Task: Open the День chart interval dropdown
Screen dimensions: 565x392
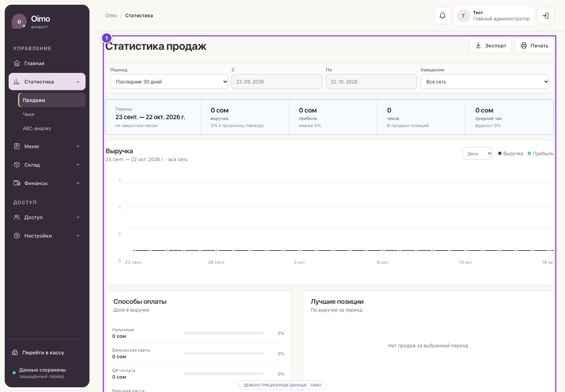Action: click(477, 153)
